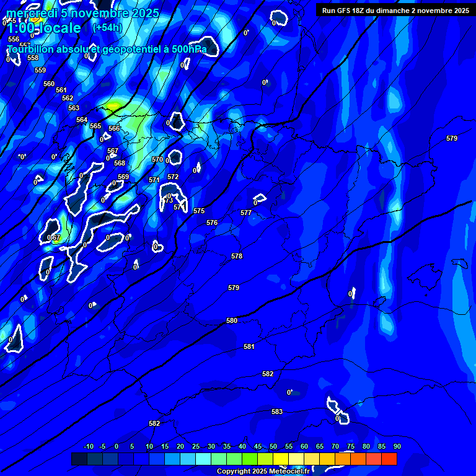The width and height of the screenshot is (476, 476).
Task: Click the darkest navy swatch at the legend's left end
Action: [x=79, y=459]
